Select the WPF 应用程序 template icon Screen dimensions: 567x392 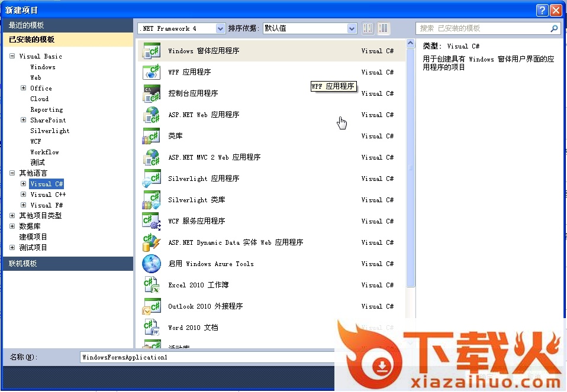click(151, 72)
